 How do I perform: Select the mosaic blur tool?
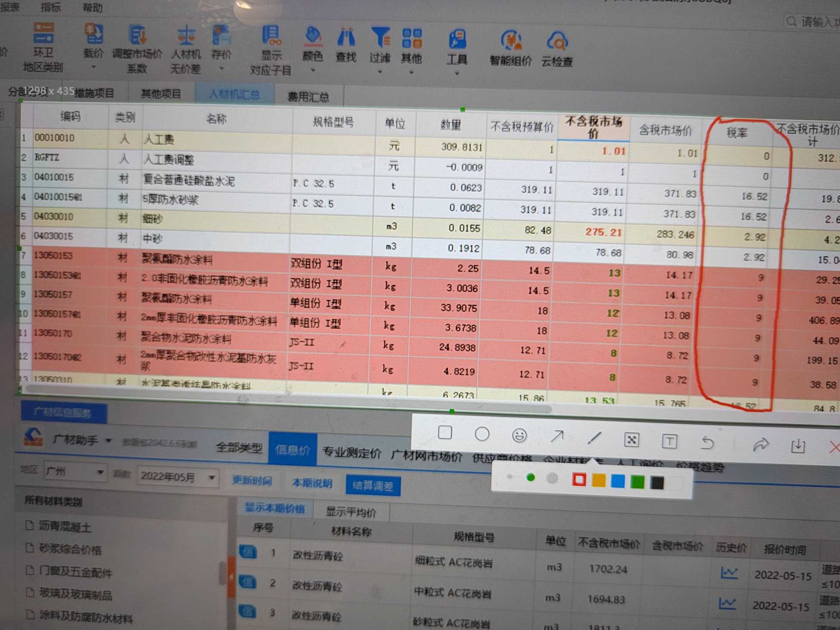631,439
